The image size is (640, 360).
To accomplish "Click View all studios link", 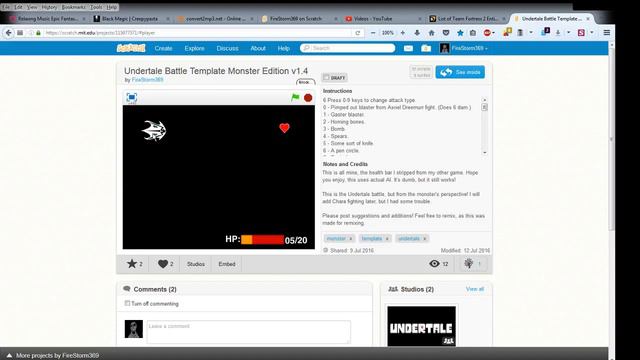I will 475,289.
